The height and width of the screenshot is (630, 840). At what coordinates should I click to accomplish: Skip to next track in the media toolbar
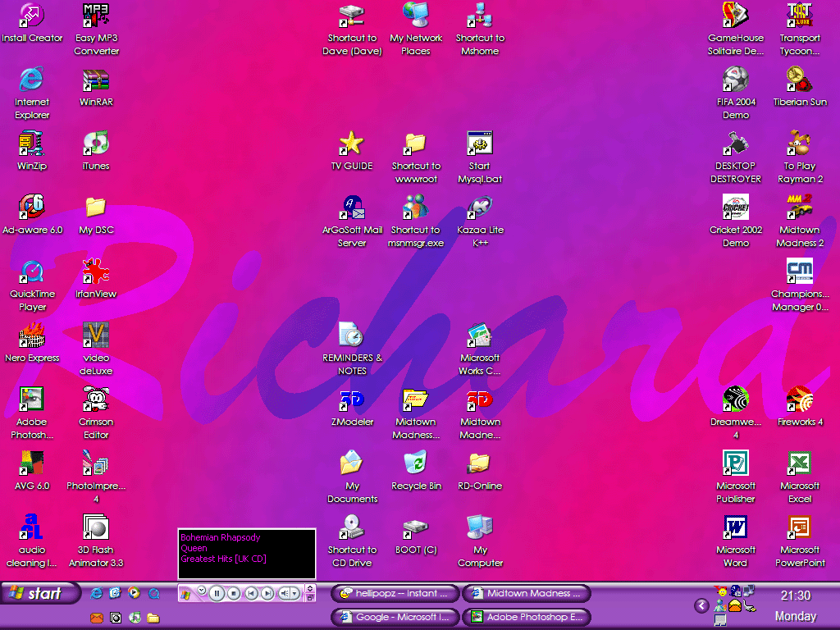[x=267, y=593]
